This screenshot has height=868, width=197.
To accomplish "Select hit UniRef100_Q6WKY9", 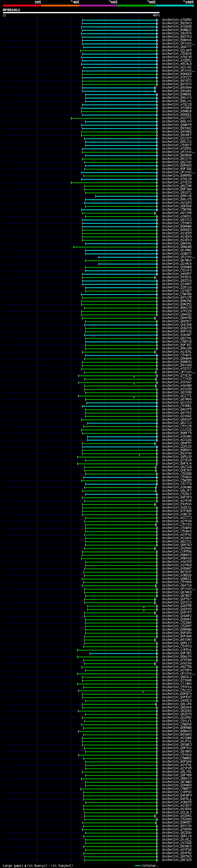I will point(176,125).
